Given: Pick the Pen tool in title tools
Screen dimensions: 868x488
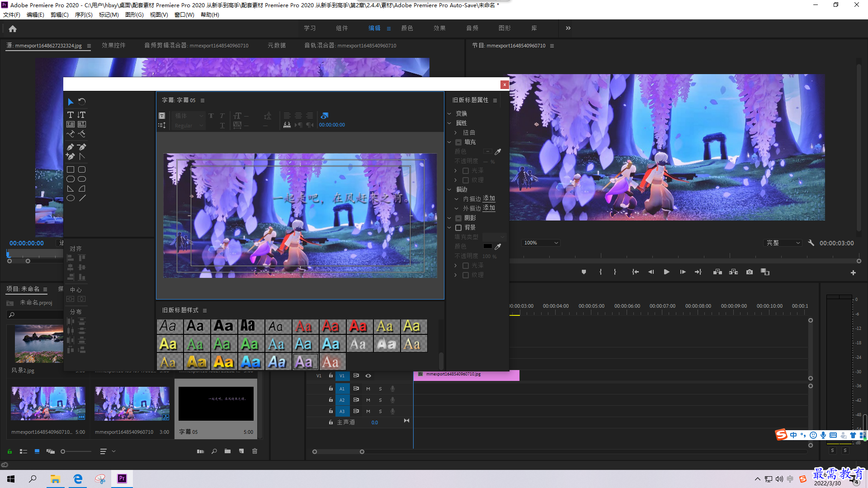Looking at the screenshot, I should [x=71, y=147].
